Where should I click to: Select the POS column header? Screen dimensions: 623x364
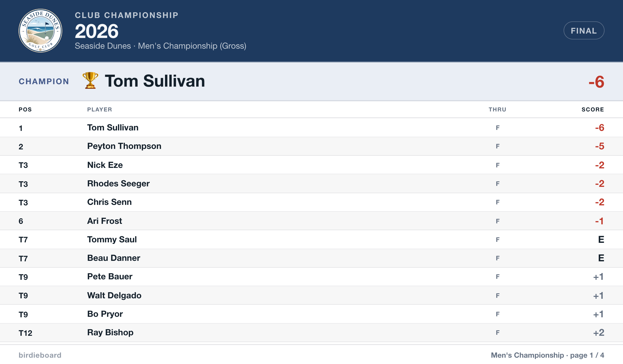point(25,109)
